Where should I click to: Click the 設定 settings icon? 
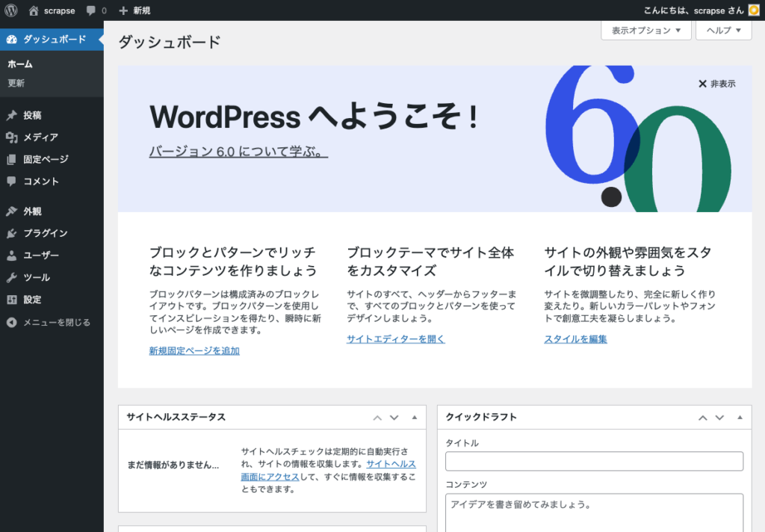12,300
